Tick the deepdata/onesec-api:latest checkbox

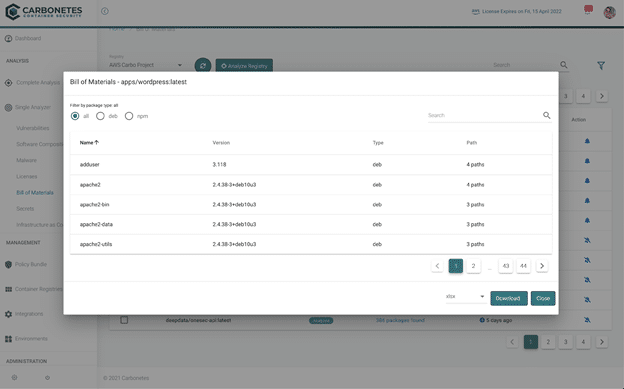click(x=124, y=320)
